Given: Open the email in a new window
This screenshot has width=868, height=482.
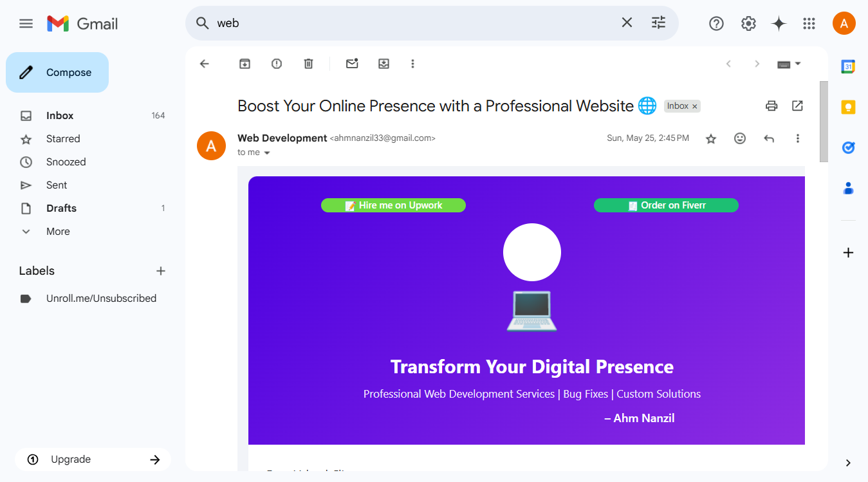Looking at the screenshot, I should (x=797, y=106).
